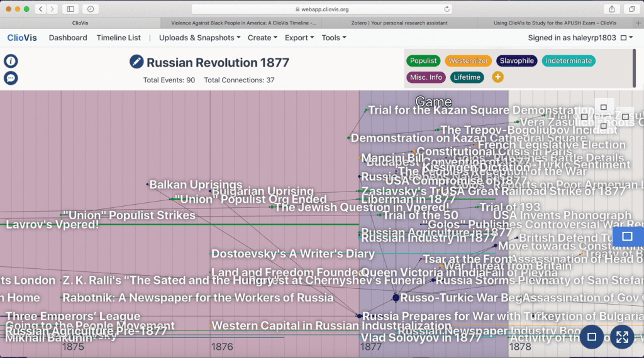The image size is (644, 358).
Task: Click the 1875 year axis label
Action: pyautogui.click(x=73, y=347)
